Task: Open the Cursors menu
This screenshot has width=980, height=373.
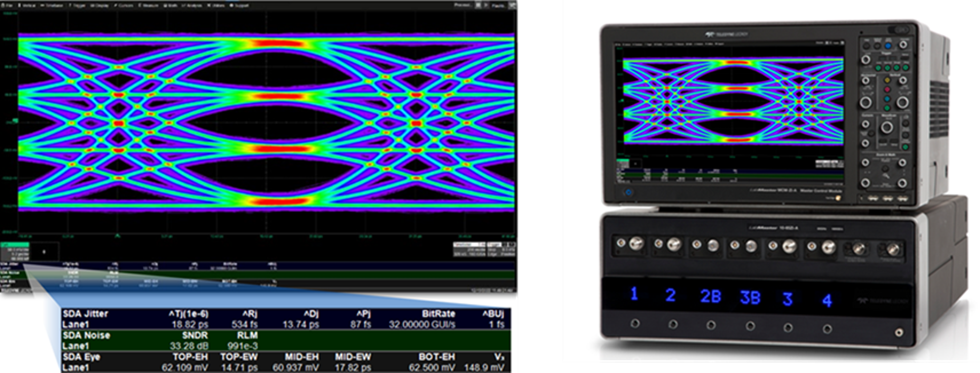Action: click(x=124, y=5)
